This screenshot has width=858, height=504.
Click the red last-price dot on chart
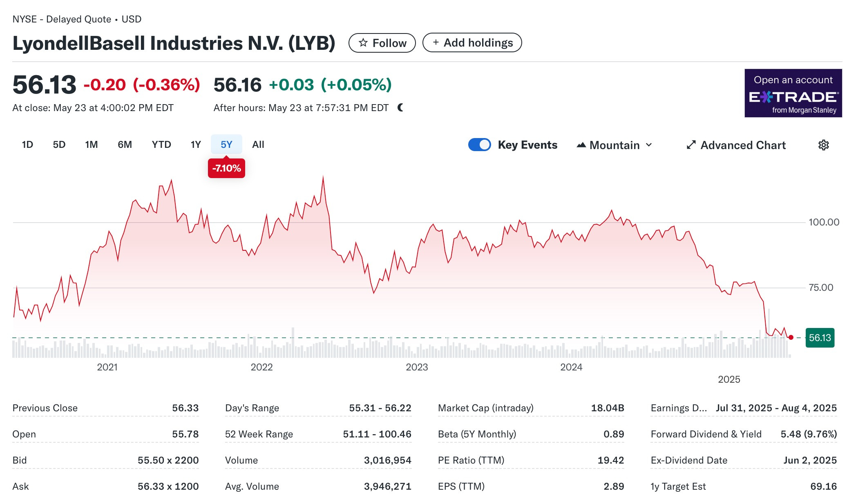coord(791,337)
